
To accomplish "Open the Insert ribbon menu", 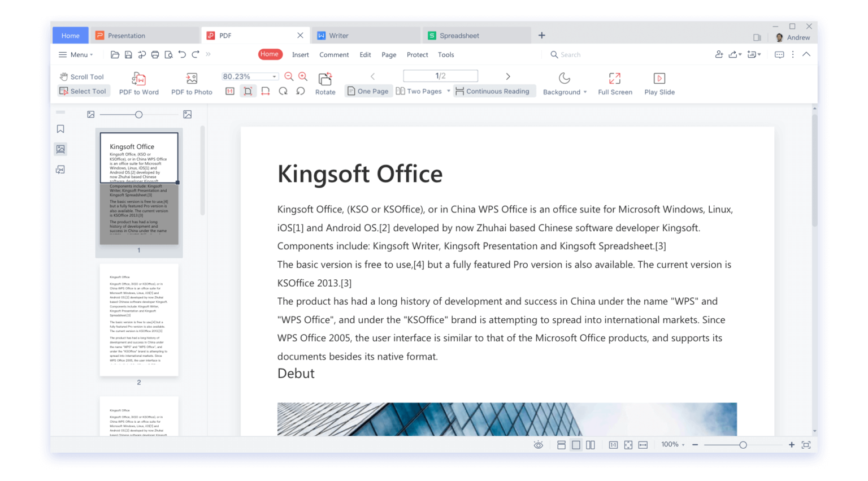I will 300,54.
